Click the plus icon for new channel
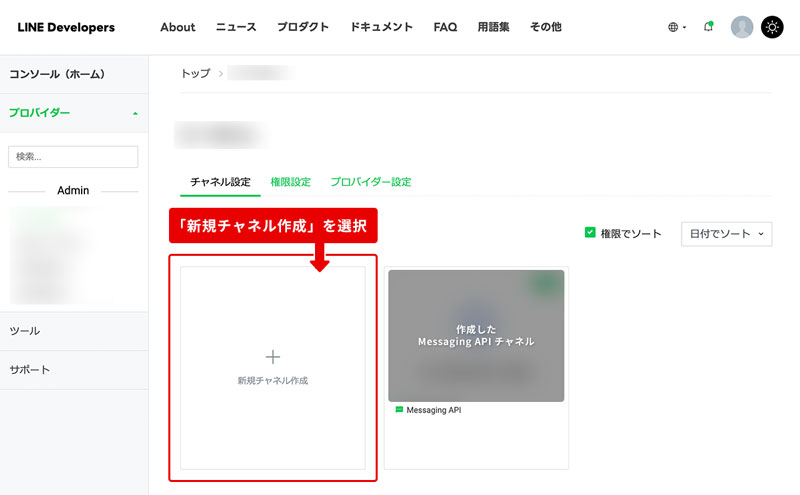 pos(273,357)
